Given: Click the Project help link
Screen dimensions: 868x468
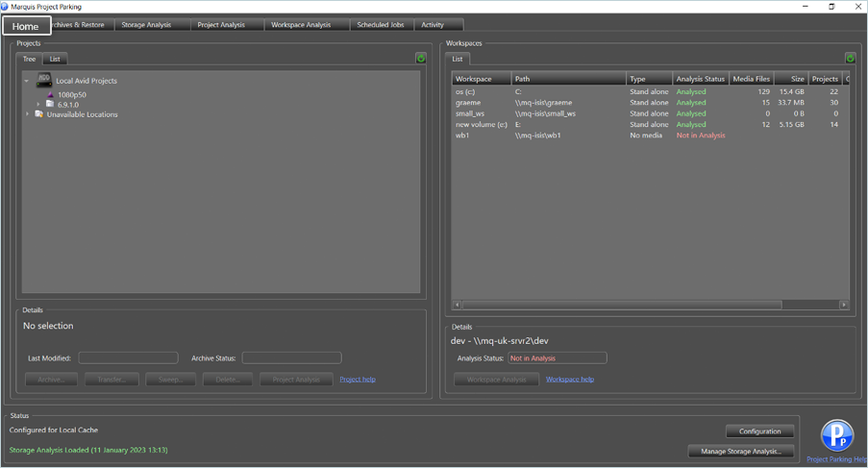Looking at the screenshot, I should 358,380.
